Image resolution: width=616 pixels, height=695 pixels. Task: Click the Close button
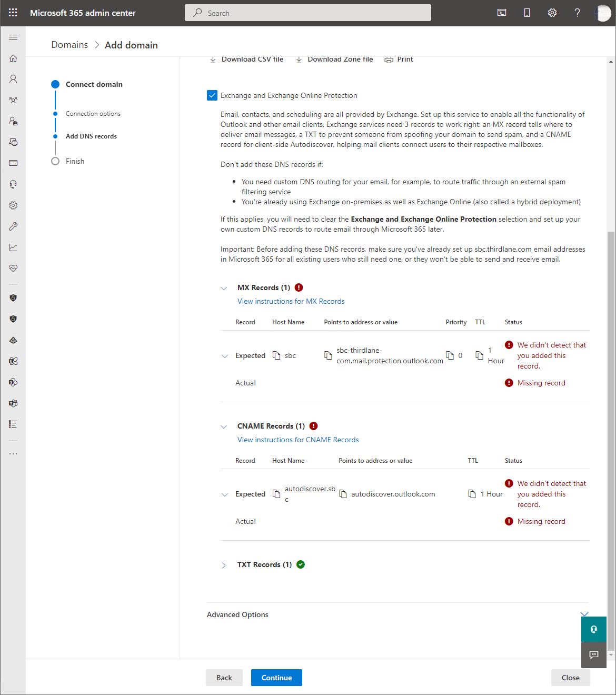pyautogui.click(x=571, y=678)
